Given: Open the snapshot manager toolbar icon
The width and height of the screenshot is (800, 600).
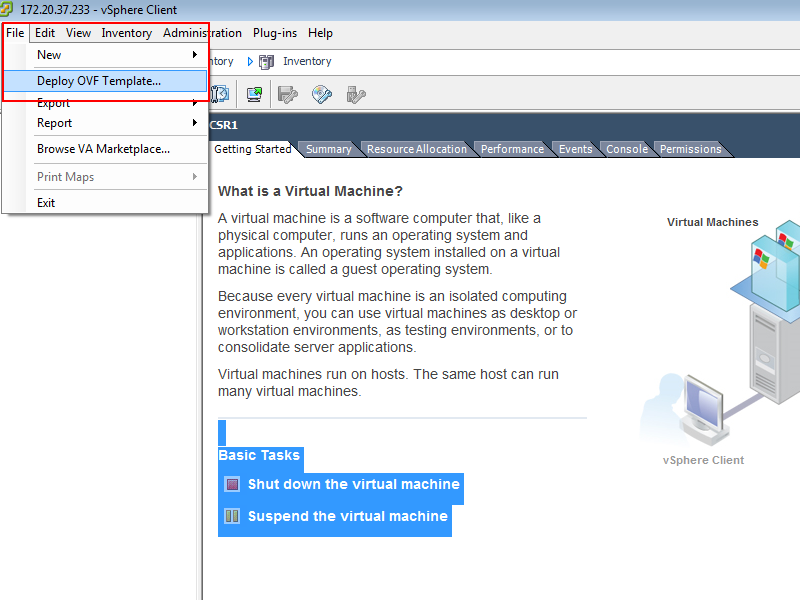Looking at the screenshot, I should [220, 94].
